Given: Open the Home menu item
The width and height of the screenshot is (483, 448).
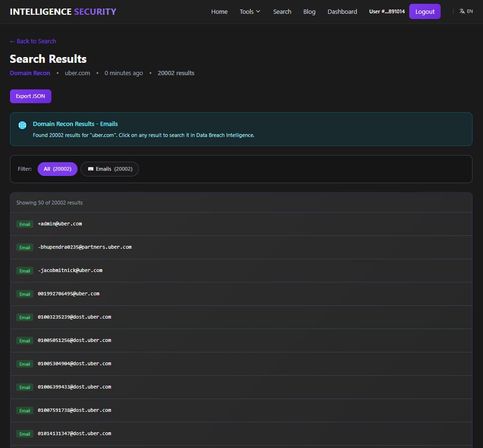Looking at the screenshot, I should [x=219, y=12].
